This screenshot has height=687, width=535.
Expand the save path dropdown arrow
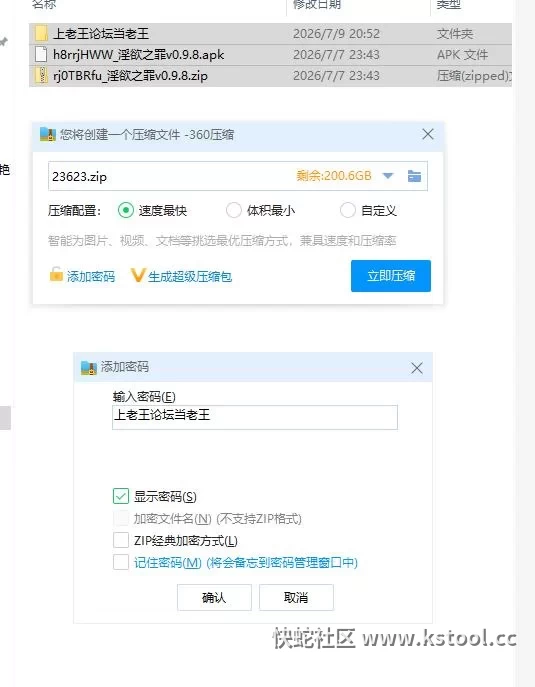[x=388, y=176]
